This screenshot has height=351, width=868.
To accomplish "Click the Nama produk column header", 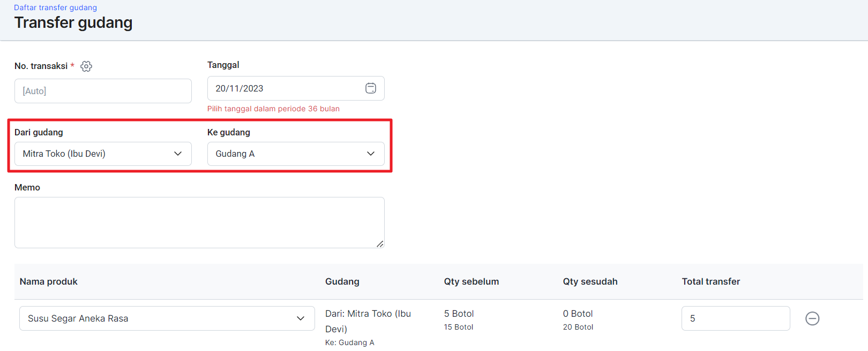I will click(x=49, y=281).
